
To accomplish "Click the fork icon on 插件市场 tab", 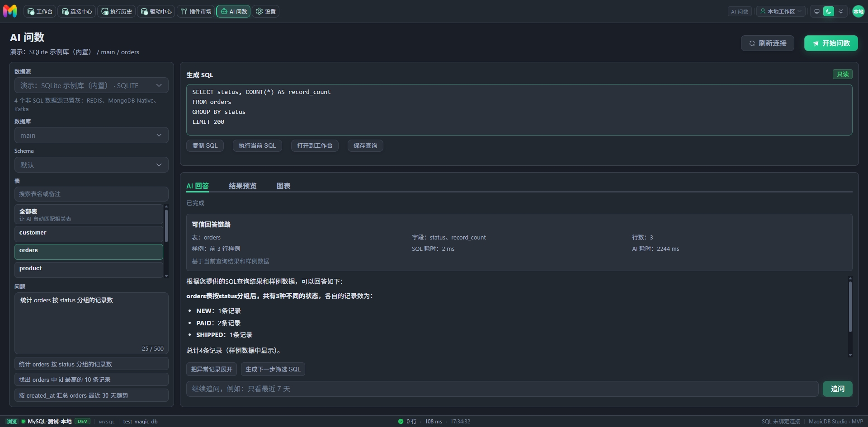I will [184, 11].
